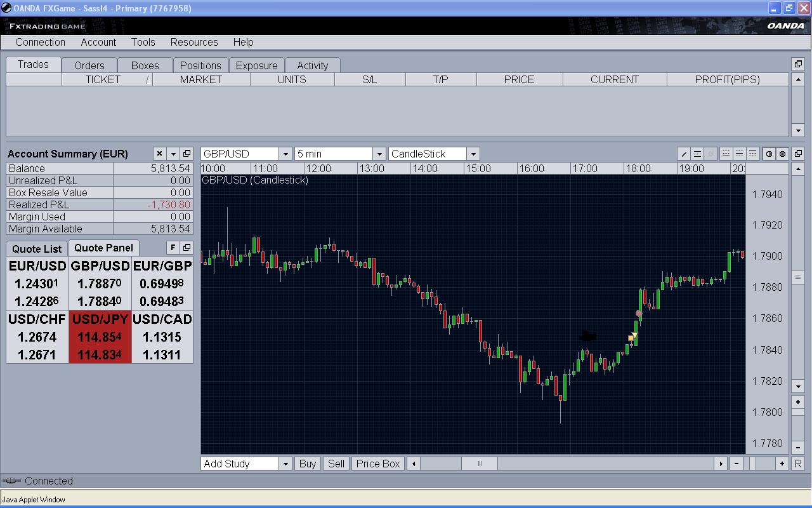
Task: Open the GBP/USD currency pair dropdown
Action: [x=285, y=154]
